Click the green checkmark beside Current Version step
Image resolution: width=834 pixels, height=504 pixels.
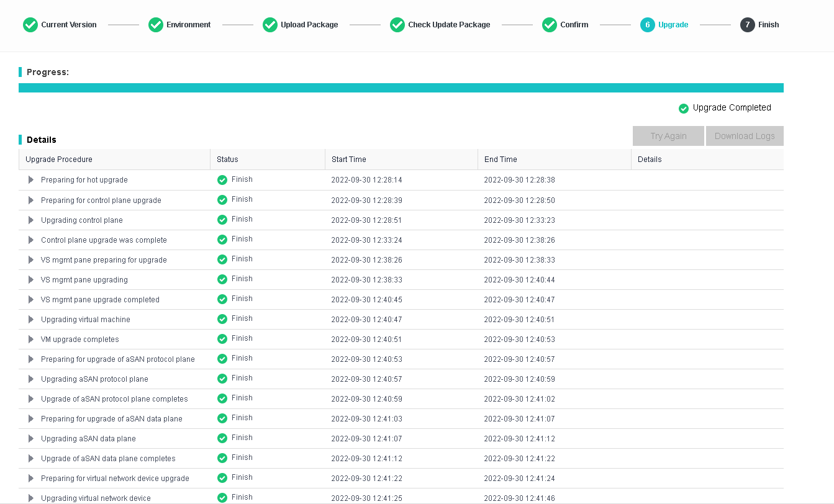[30, 25]
